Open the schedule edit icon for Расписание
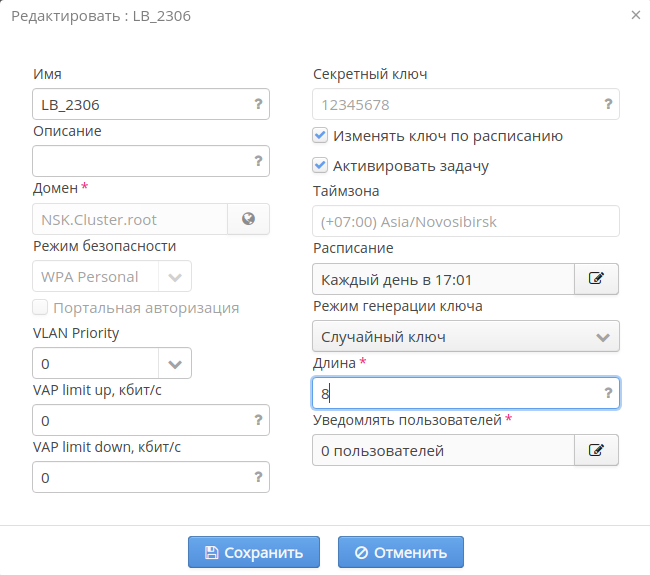650x575 pixels. point(597,279)
